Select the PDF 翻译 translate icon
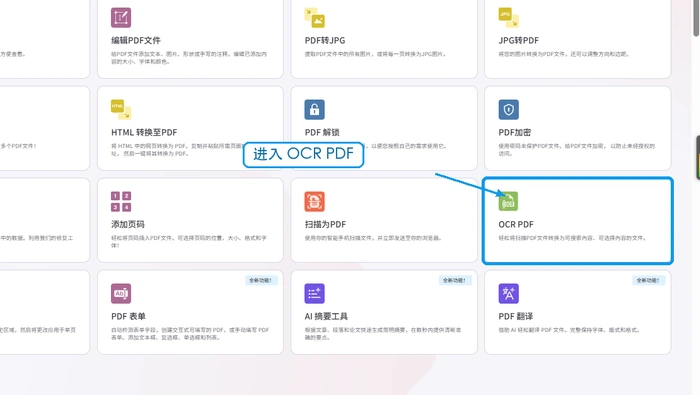 pos(508,293)
